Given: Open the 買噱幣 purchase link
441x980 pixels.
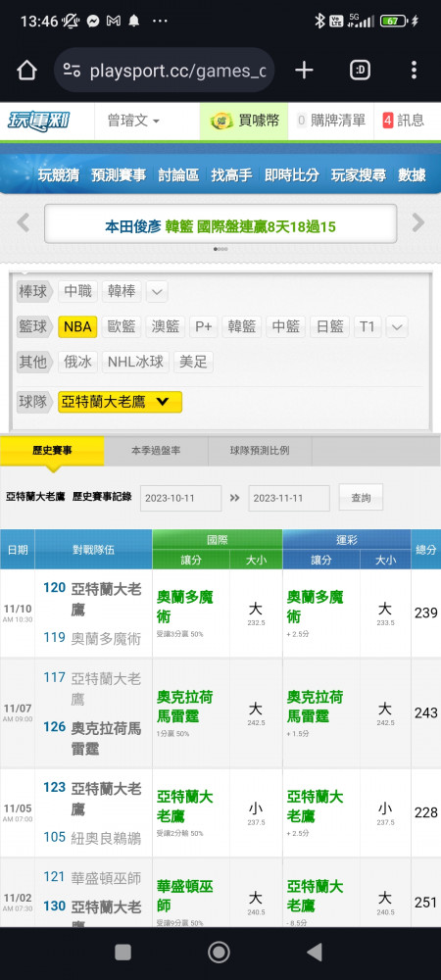Looking at the screenshot, I should [244, 121].
